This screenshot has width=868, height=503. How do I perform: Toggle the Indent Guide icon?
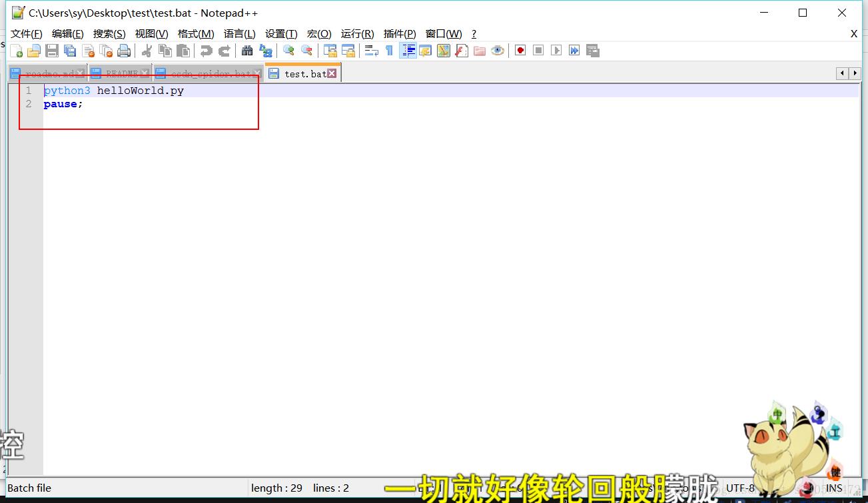pos(408,51)
